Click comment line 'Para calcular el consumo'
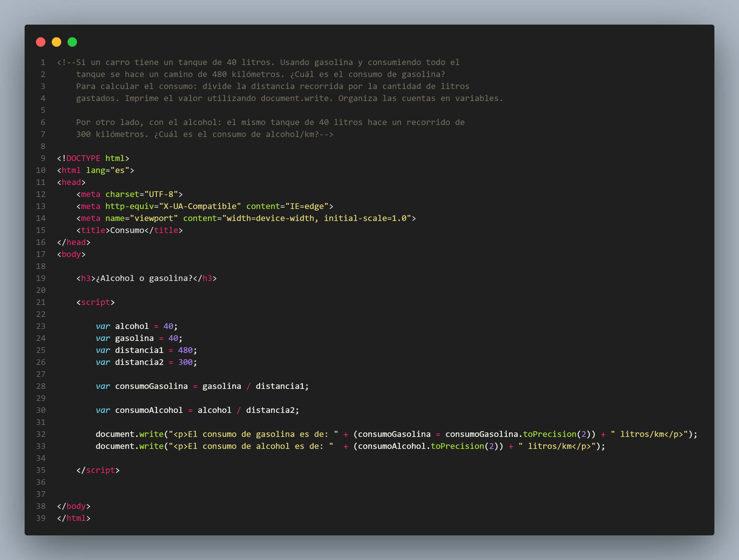 pyautogui.click(x=273, y=86)
